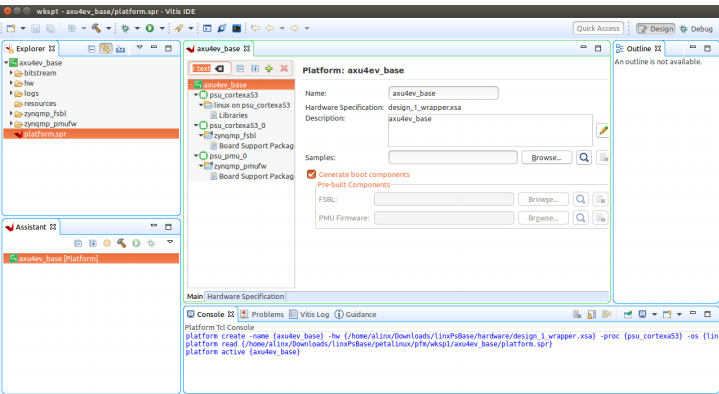
Task: Select resources folder in Explorer
Action: pos(40,103)
